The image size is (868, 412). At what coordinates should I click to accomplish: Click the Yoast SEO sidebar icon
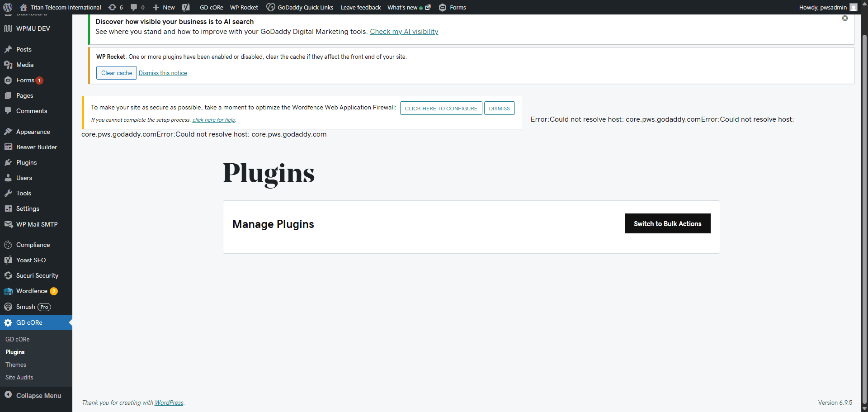click(8, 260)
